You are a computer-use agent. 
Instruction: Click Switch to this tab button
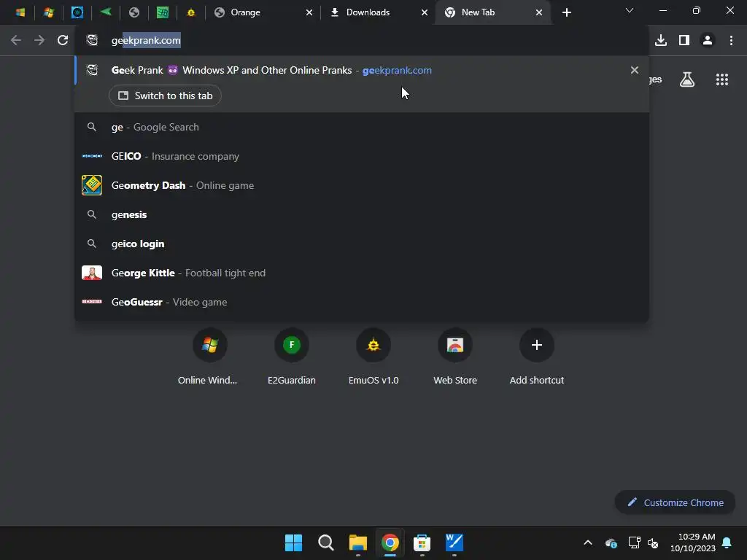(165, 96)
